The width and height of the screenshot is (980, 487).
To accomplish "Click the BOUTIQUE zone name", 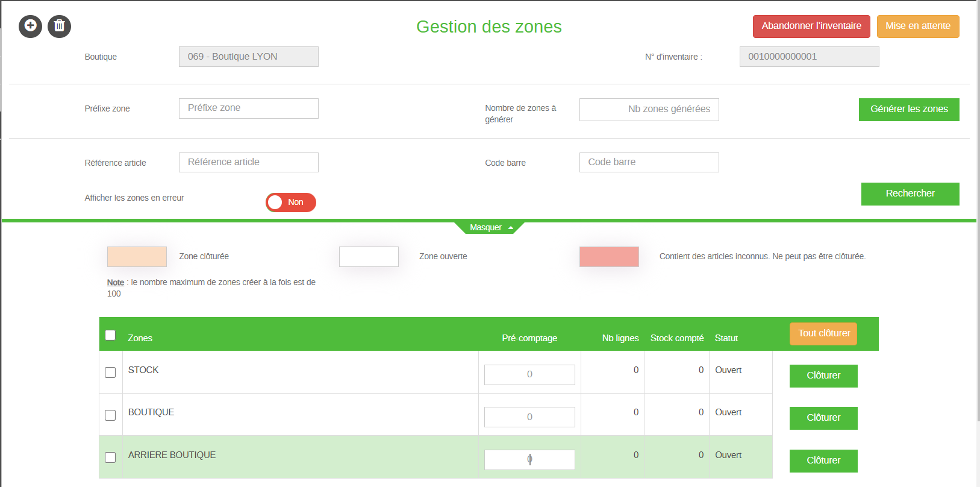I will click(x=151, y=412).
